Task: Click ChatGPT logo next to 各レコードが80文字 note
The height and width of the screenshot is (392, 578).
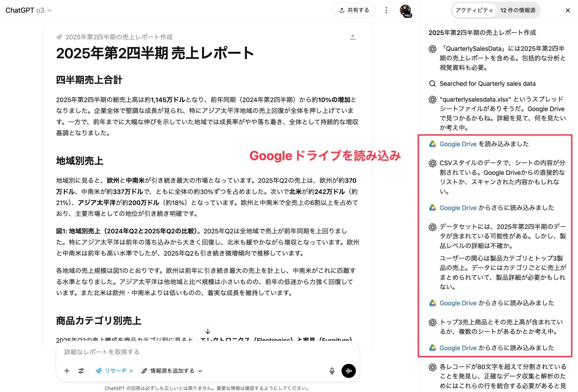Action: [x=433, y=367]
